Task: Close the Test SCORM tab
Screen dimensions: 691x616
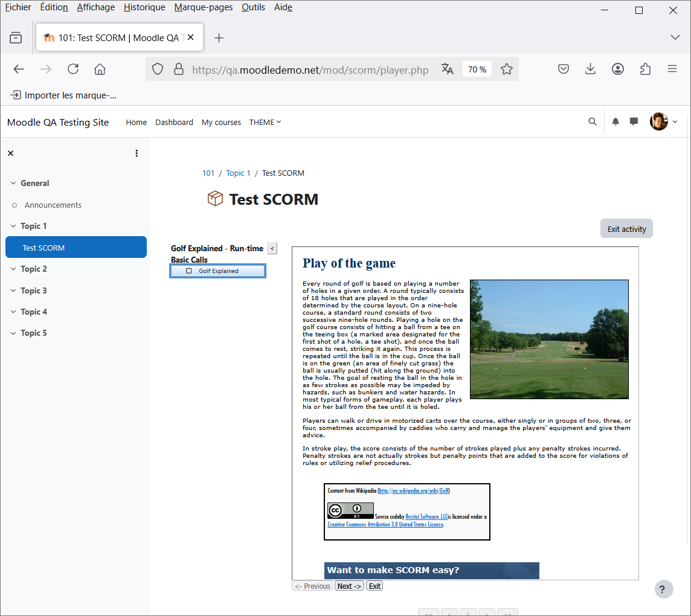Action: pyautogui.click(x=190, y=37)
